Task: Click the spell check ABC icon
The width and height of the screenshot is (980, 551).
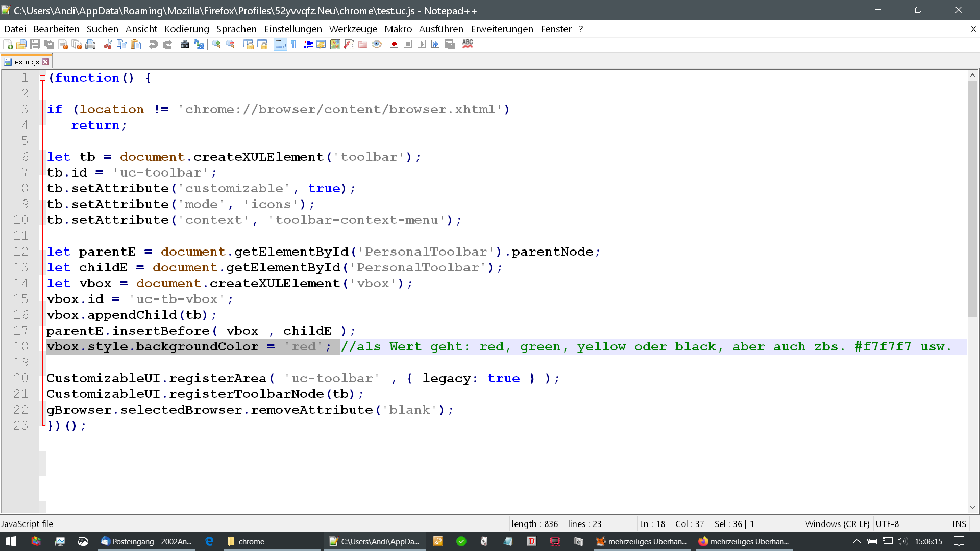Action: (x=468, y=44)
